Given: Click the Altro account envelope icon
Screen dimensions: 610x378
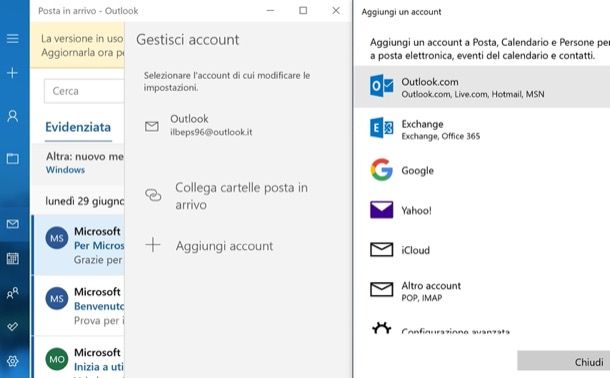Looking at the screenshot, I should 381,289.
